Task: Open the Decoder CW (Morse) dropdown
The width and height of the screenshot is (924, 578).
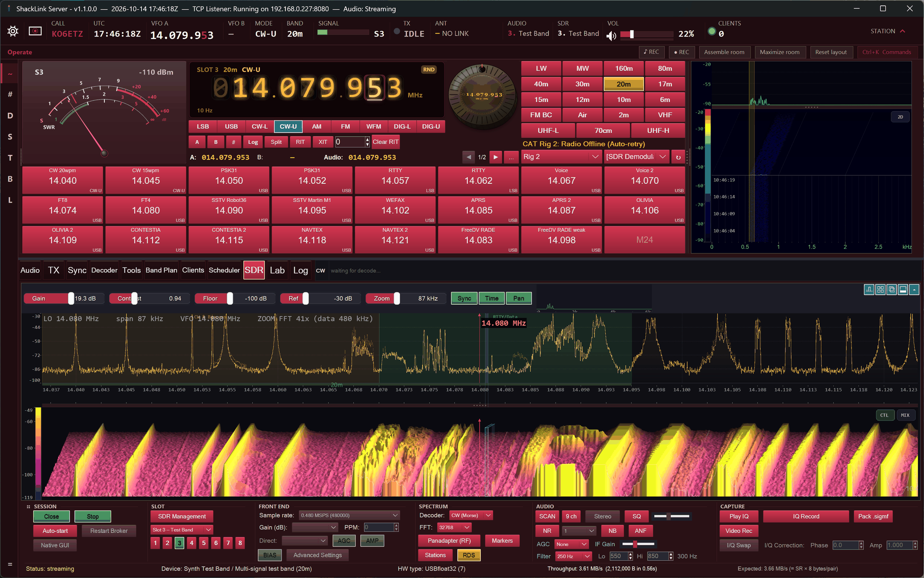Action: point(471,515)
